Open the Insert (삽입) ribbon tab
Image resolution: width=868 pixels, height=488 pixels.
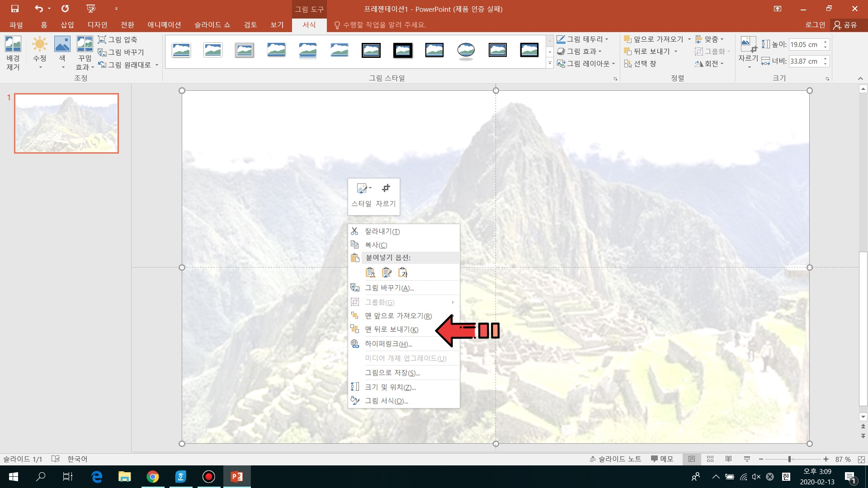point(67,25)
